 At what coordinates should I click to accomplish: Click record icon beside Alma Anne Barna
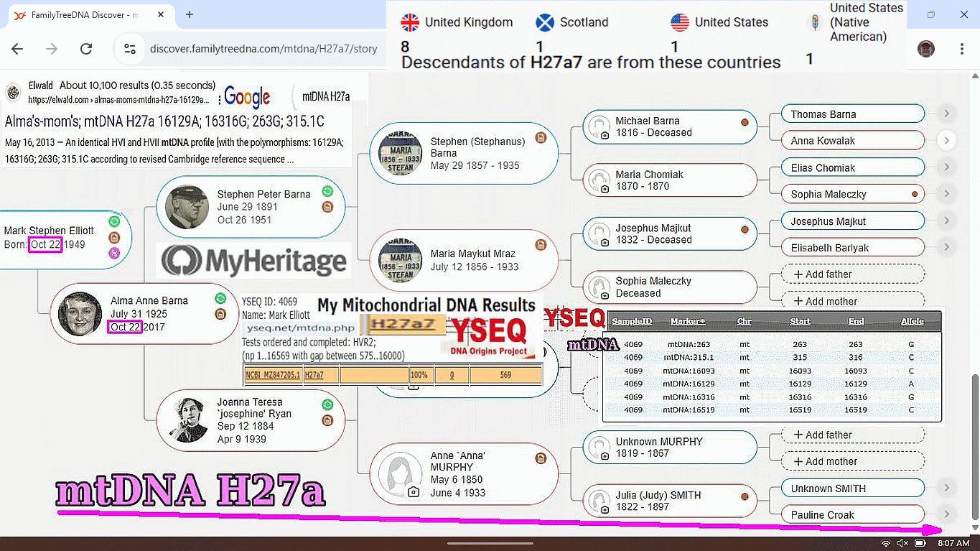[x=220, y=314]
